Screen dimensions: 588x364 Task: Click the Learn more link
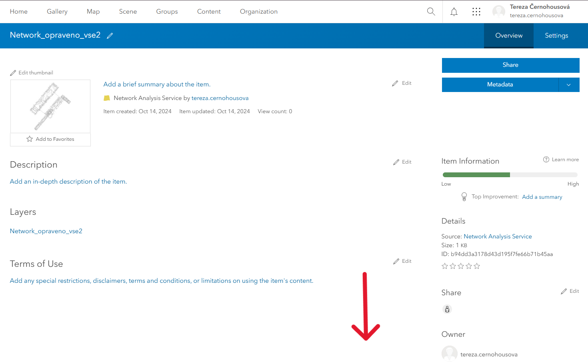pyautogui.click(x=565, y=160)
